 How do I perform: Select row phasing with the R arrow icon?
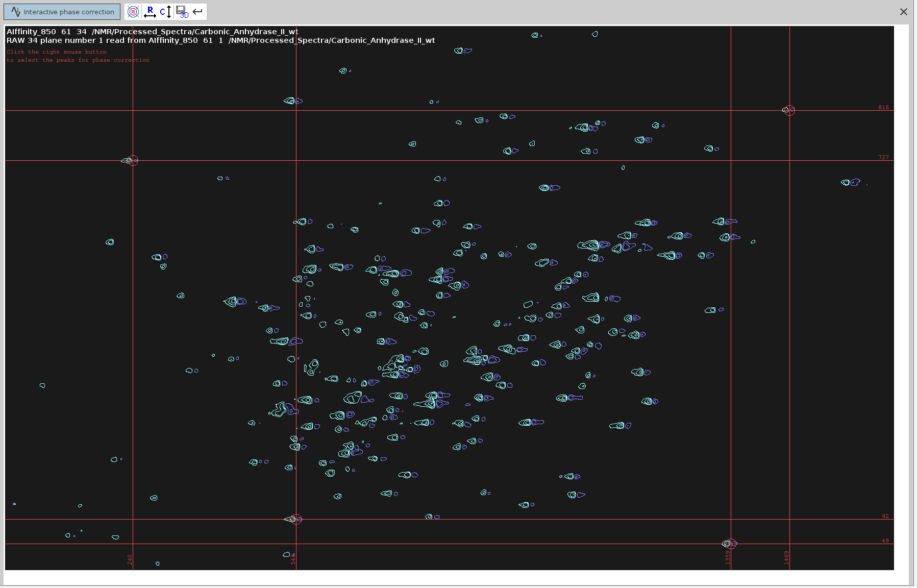coord(150,11)
